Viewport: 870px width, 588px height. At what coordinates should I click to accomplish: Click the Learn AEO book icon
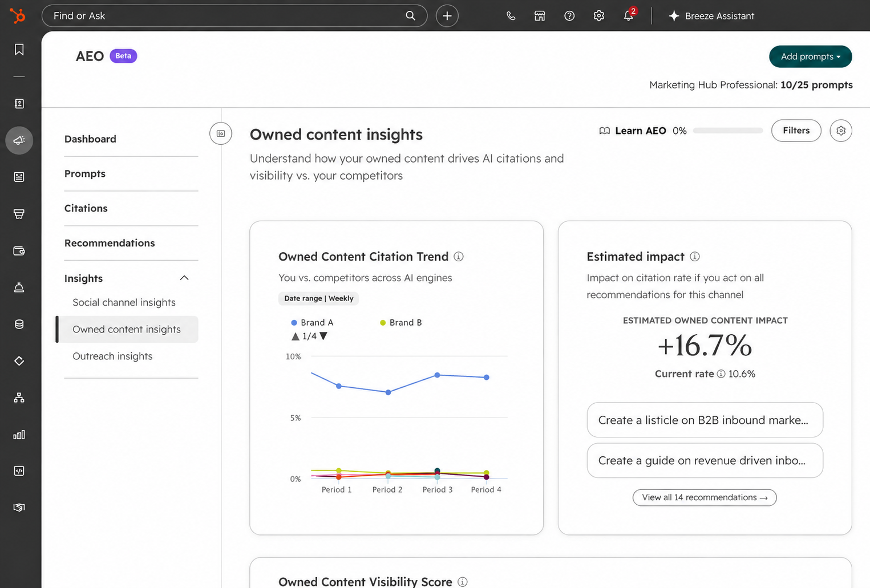pyautogui.click(x=605, y=131)
